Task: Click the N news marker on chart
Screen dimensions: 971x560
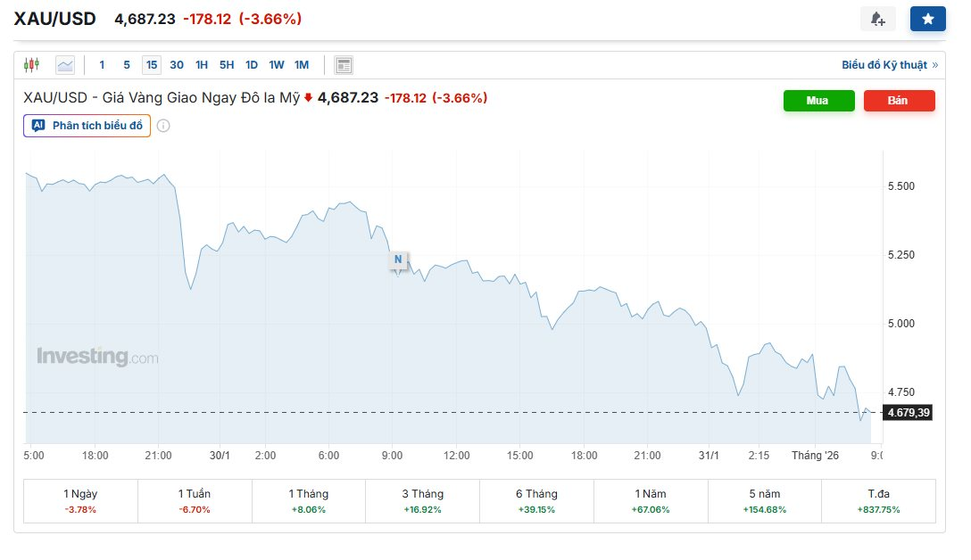Action: click(x=398, y=259)
